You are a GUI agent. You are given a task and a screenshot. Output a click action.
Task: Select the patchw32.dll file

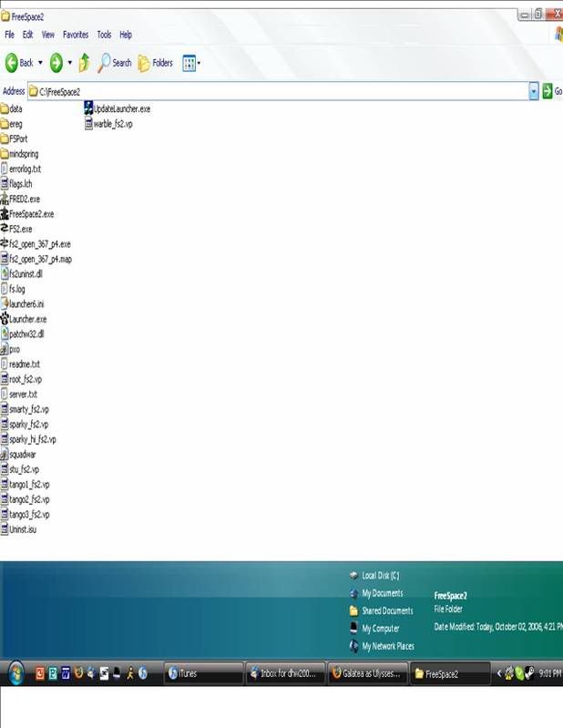tap(22, 333)
